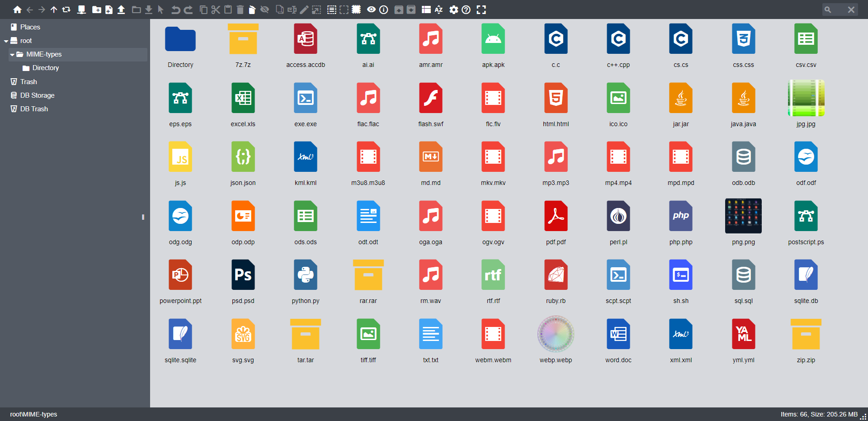Click the Forward navigation arrow
Viewport: 868px width, 421px height.
(42, 9)
